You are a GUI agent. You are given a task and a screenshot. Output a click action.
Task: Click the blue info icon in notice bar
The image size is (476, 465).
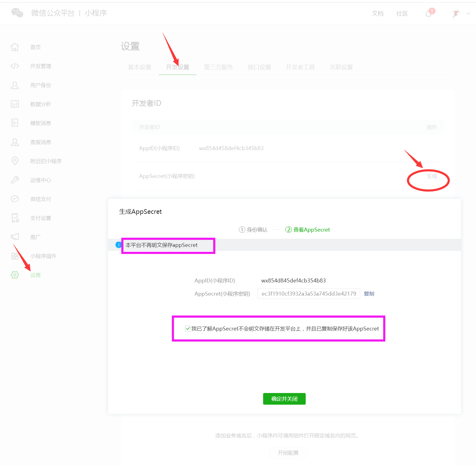click(118, 245)
